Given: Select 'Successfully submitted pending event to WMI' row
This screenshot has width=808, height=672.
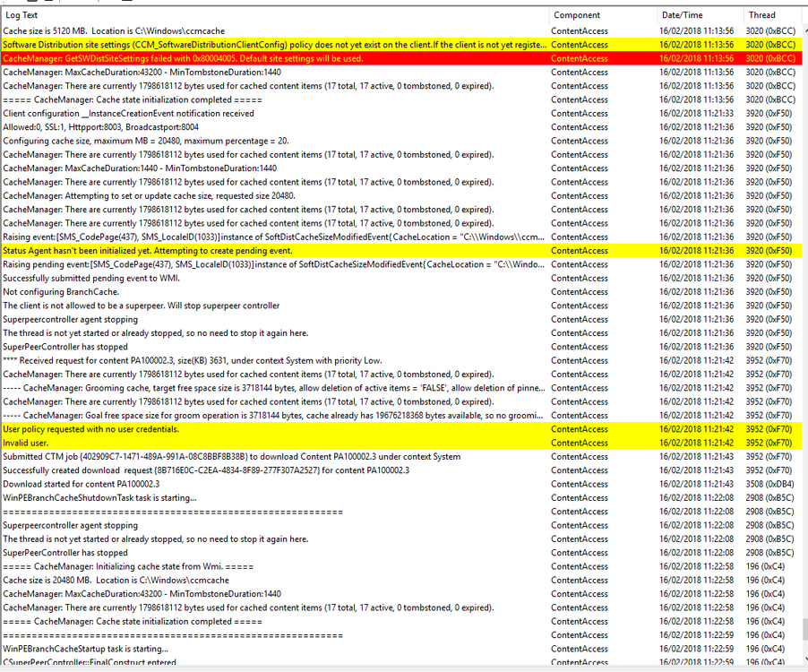Looking at the screenshot, I should coord(401,279).
